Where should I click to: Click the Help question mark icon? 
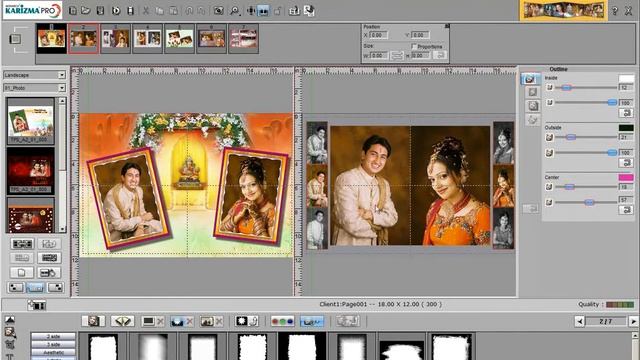tap(615, 11)
